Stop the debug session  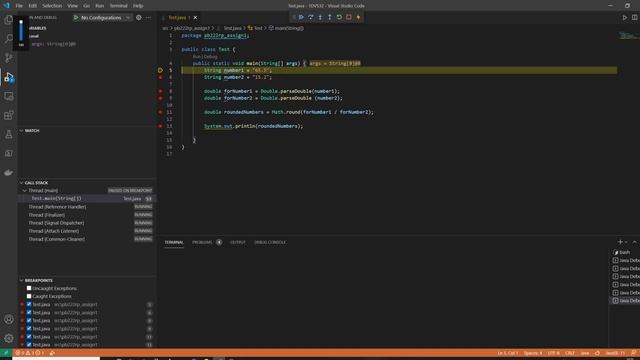349,17
